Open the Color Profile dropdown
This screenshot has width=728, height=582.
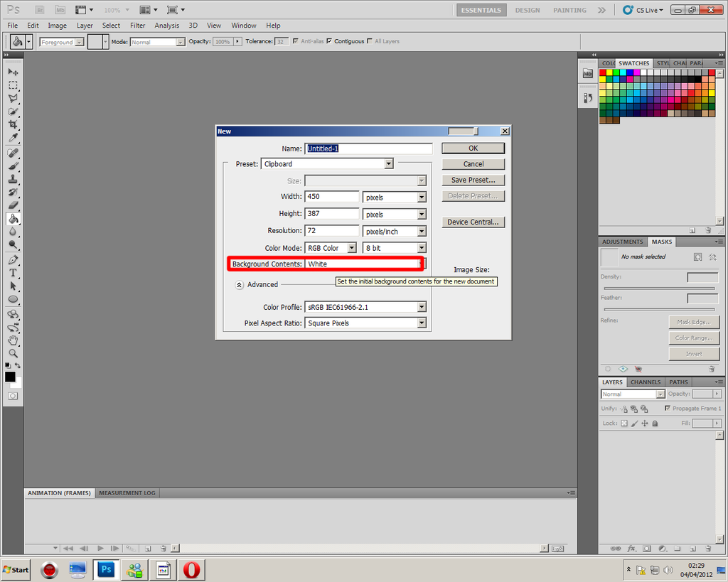pyautogui.click(x=421, y=306)
